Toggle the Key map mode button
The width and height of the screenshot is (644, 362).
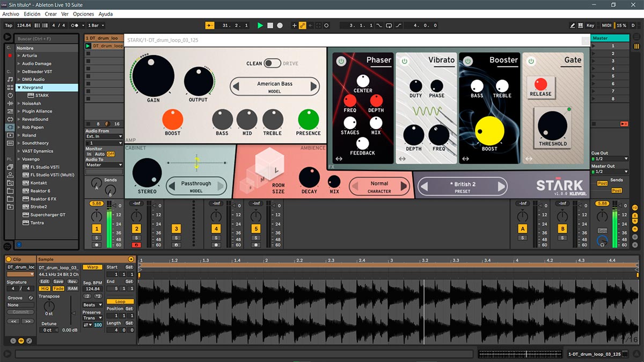(590, 25)
